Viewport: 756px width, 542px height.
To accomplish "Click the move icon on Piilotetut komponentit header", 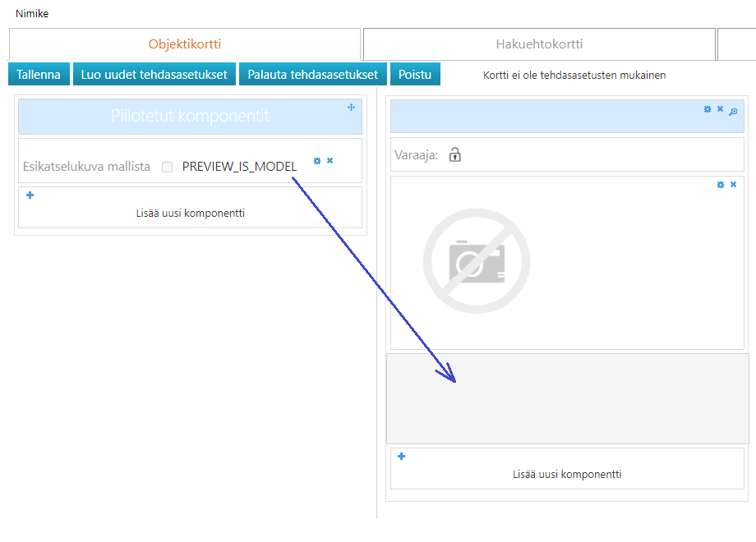I will [351, 108].
